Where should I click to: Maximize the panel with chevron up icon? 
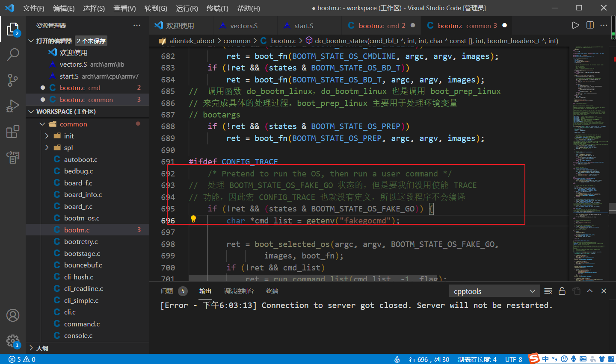coord(590,291)
